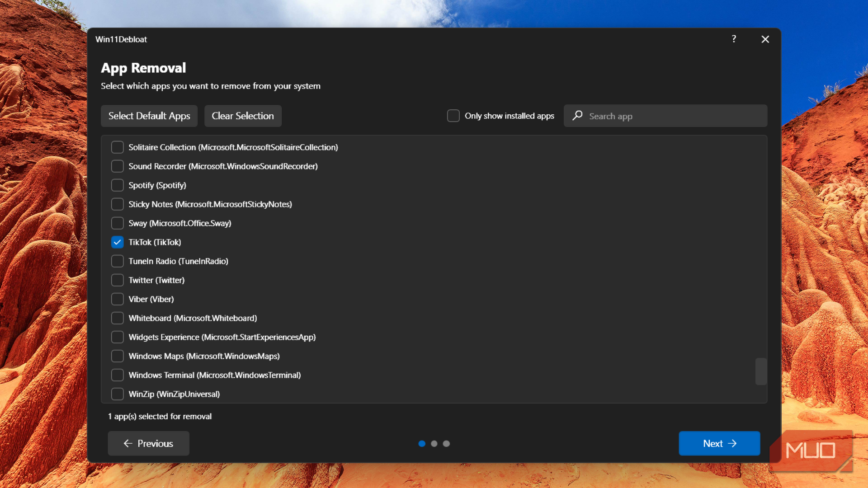Check the Twitter checkbox
868x488 pixels.
118,280
